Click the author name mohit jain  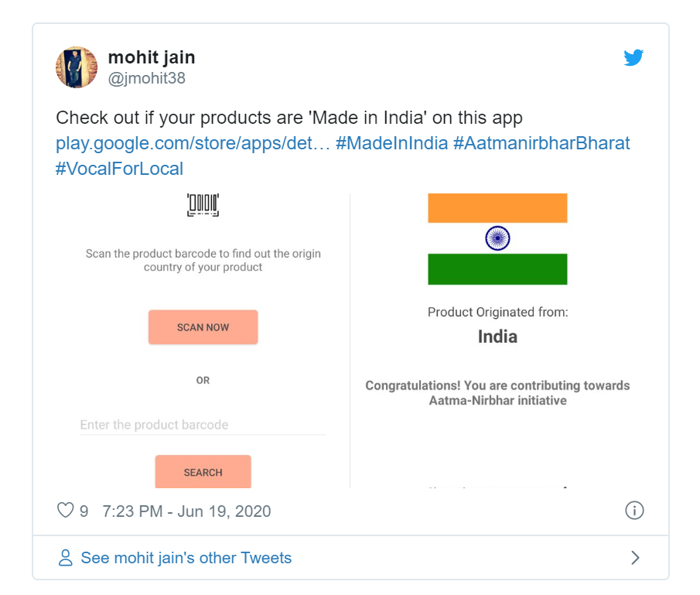(x=152, y=57)
